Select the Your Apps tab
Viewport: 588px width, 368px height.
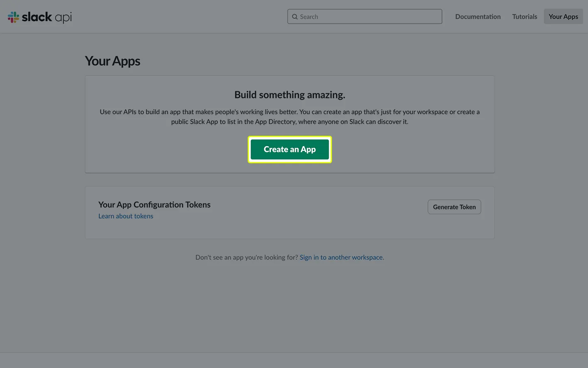point(563,17)
